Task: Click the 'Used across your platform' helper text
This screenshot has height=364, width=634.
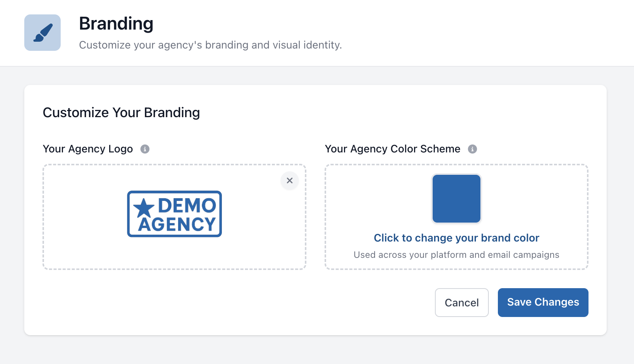Action: click(x=456, y=255)
